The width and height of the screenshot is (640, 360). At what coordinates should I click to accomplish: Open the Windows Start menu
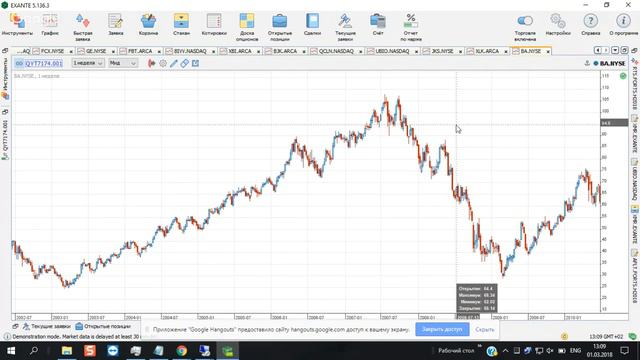(11, 351)
